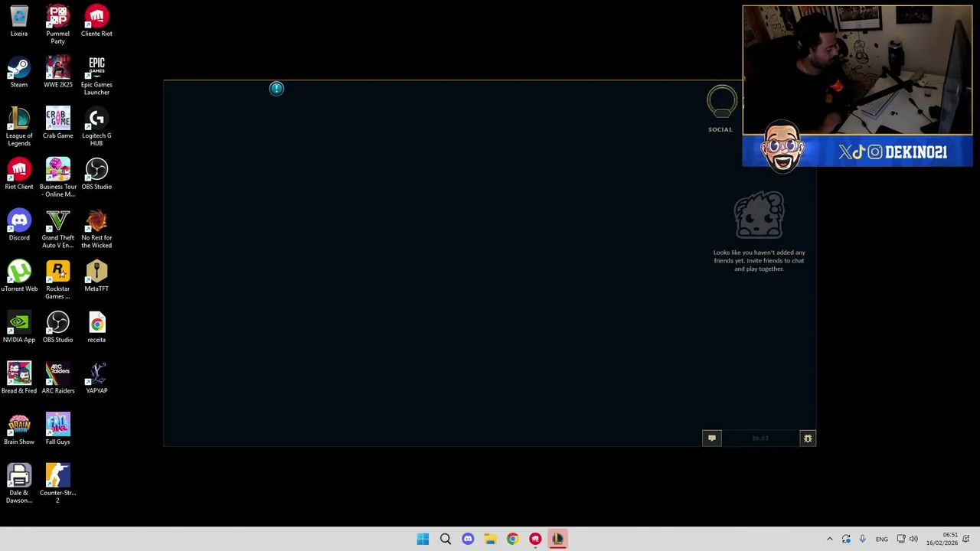
Task: Select OBS Studio icon beside Business Tour
Action: click(96, 174)
